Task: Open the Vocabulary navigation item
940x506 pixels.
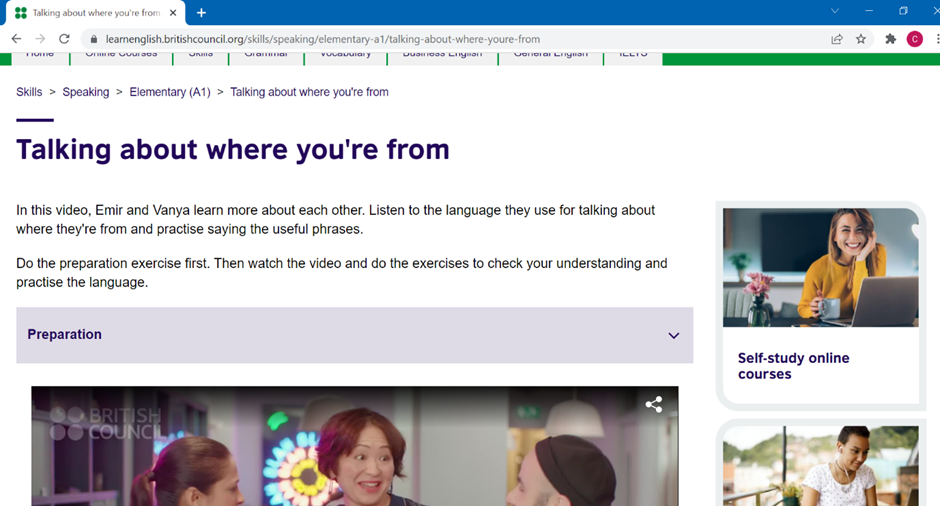Action: [x=345, y=56]
